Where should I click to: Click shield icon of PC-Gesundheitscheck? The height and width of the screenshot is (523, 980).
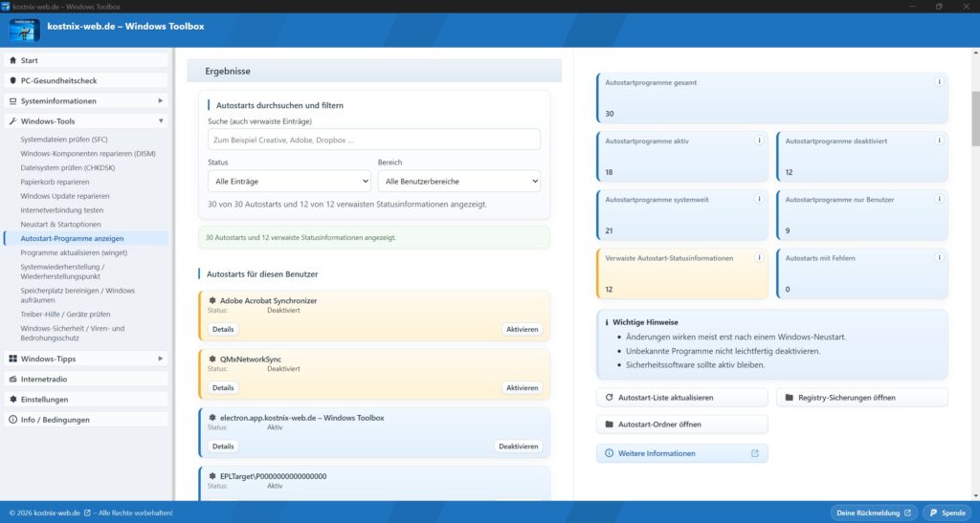13,80
